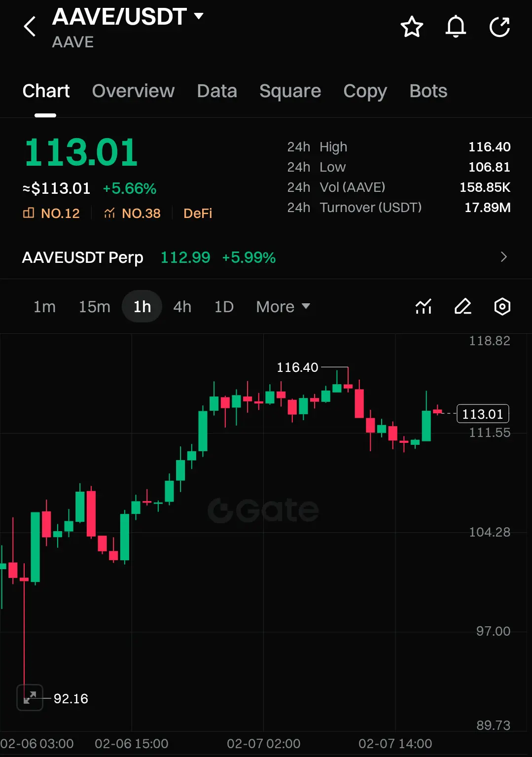The width and height of the screenshot is (532, 757).
Task: Switch to the Data tab
Action: click(x=217, y=91)
